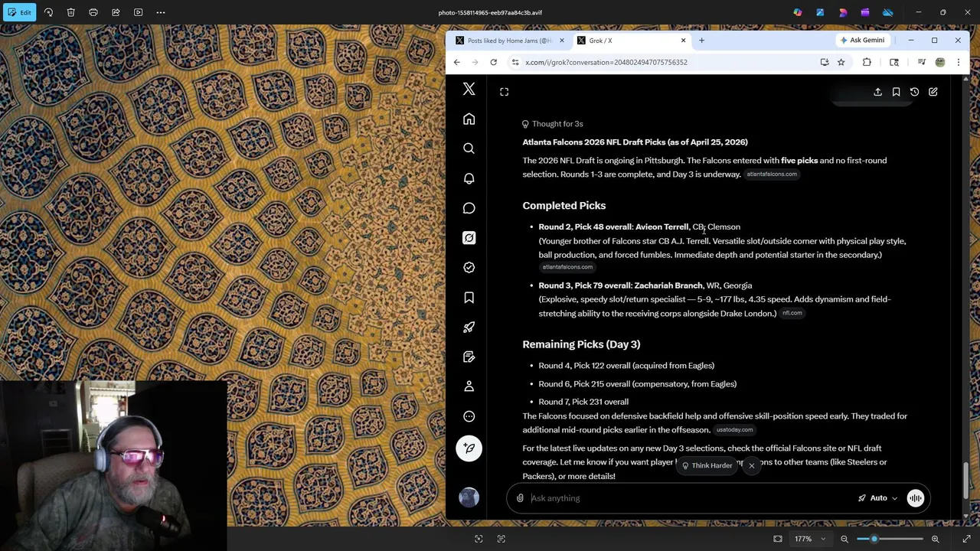Image resolution: width=980 pixels, height=551 pixels.
Task: Click the web page vertical scrollbar
Action: 965,482
